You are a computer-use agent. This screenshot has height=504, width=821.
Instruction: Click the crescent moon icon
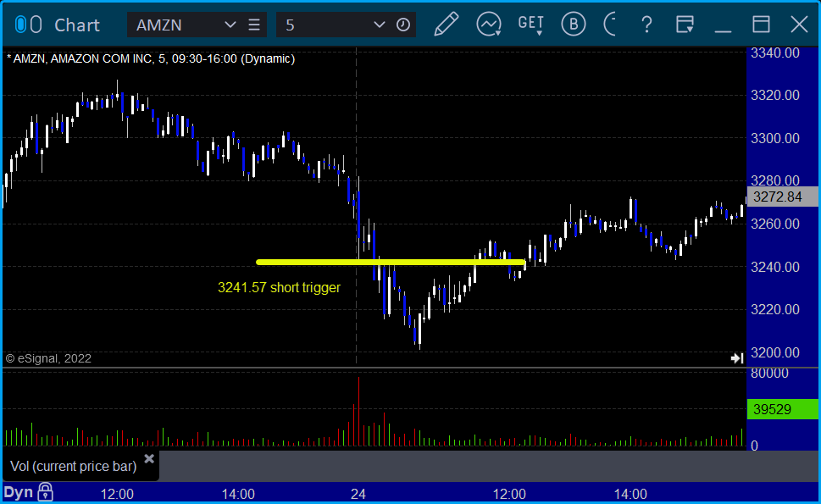609,24
